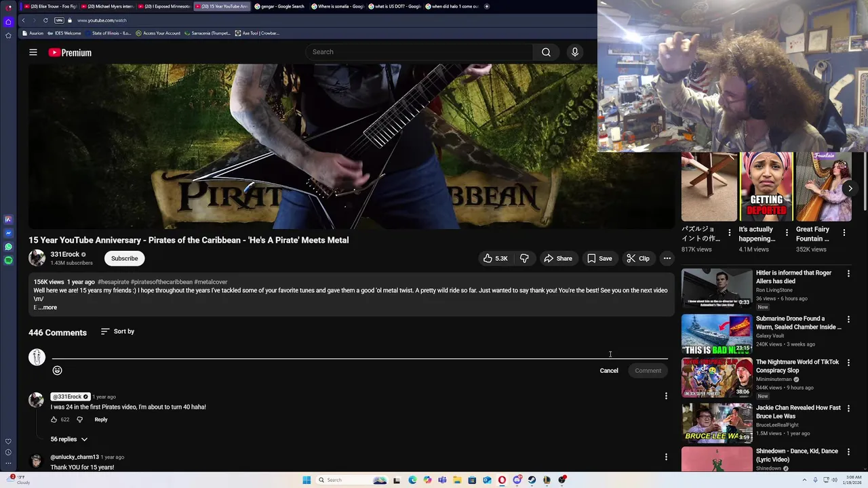Save video to a playlist
The height and width of the screenshot is (488, 868).
pyautogui.click(x=599, y=258)
